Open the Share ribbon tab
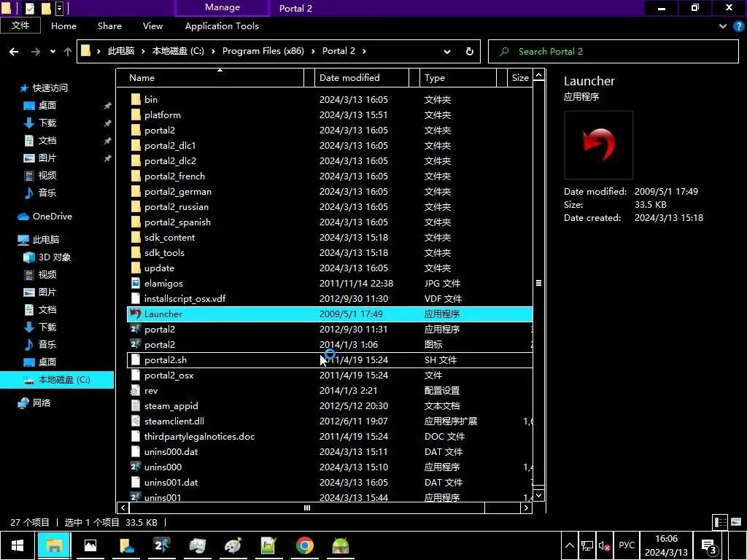 pyautogui.click(x=109, y=26)
